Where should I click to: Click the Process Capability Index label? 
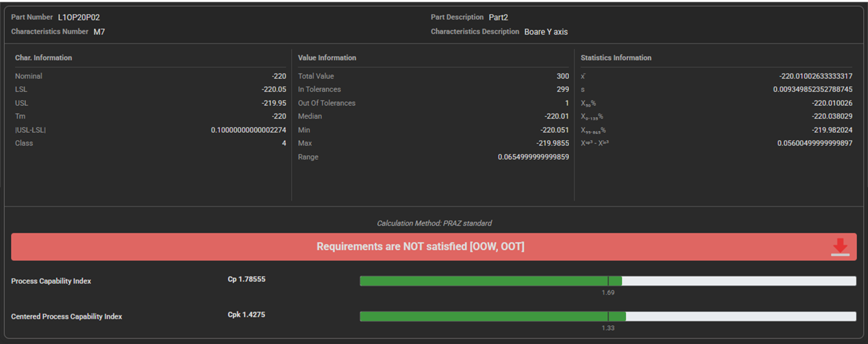51,281
